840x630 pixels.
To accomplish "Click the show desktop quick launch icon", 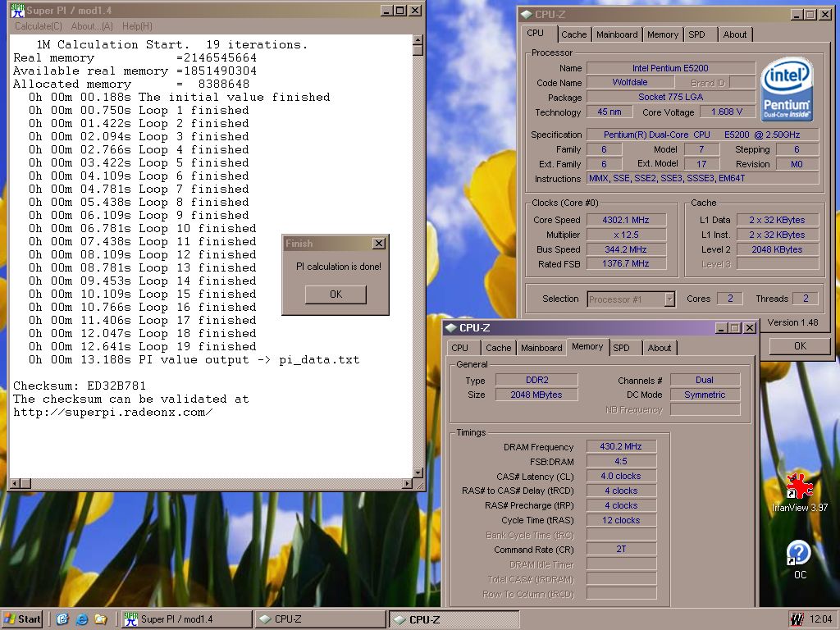I will [x=62, y=619].
